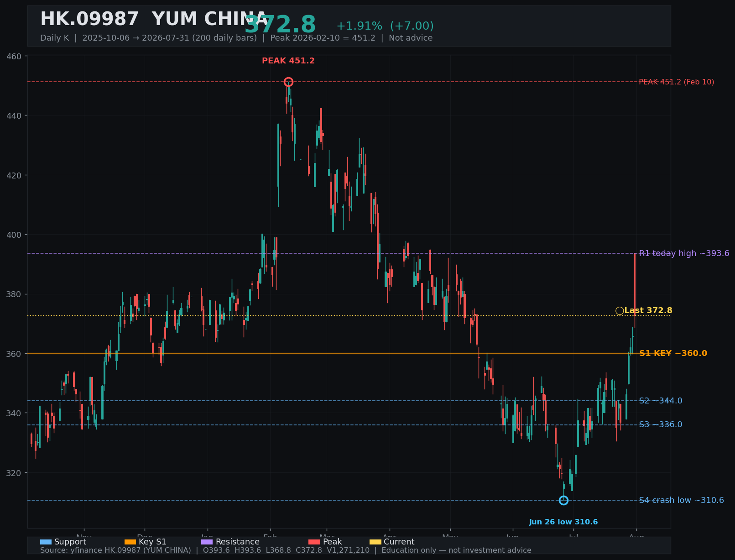735x560 pixels.
Task: Click the red peak circle marker at 451.2
Action: [288, 82]
